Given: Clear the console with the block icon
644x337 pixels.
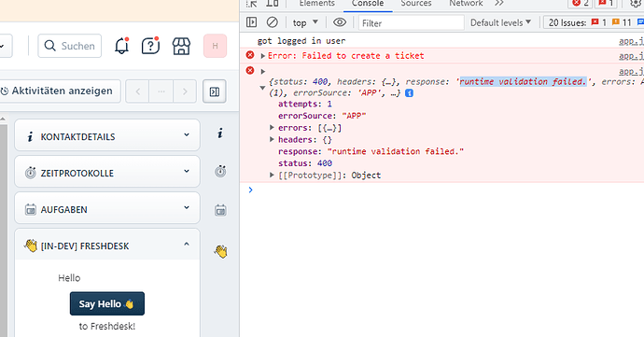Looking at the screenshot, I should [272, 22].
